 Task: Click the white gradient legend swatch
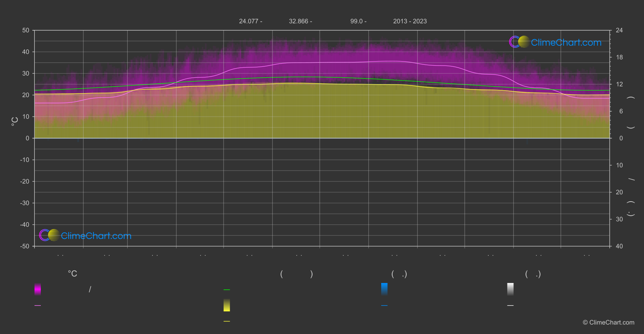coord(511,289)
